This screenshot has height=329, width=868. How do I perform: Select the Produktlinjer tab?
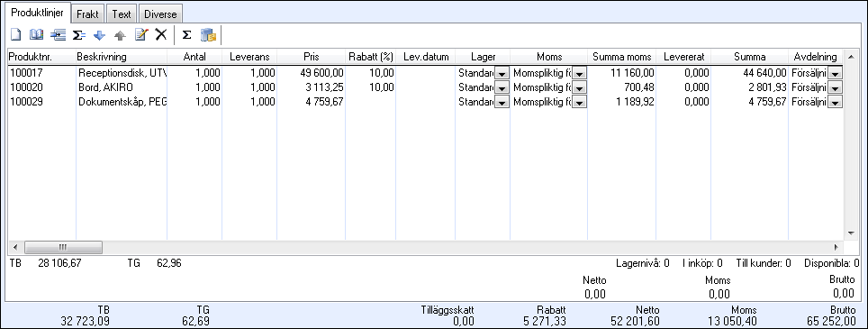38,13
